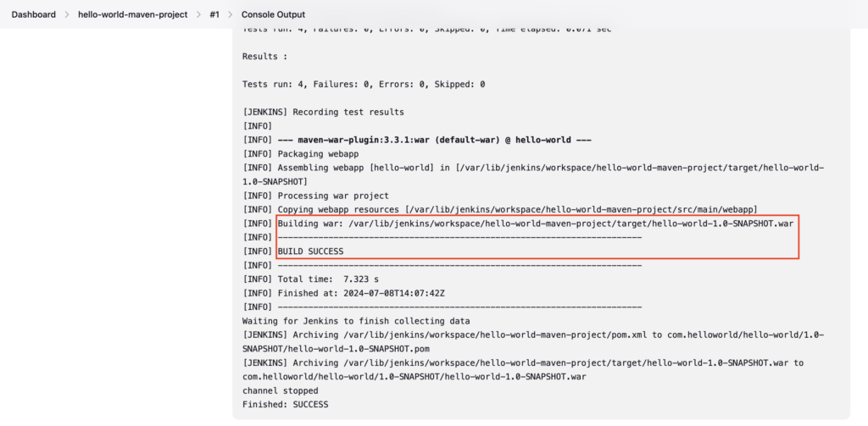
Task: Go to hello-world-maven-project breadcrumb
Action: (x=133, y=14)
